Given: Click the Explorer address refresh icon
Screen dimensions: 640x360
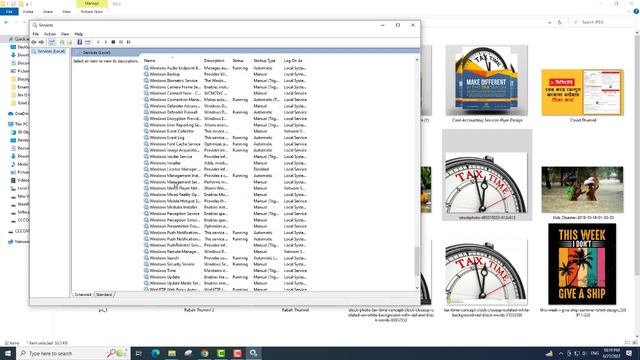Looking at the screenshot, I should point(560,22).
